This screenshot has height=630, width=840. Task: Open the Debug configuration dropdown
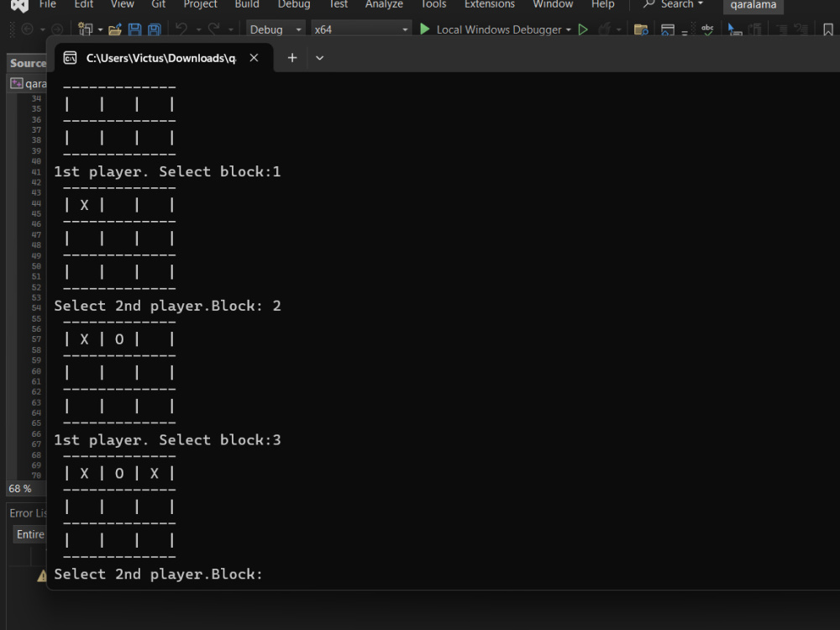pyautogui.click(x=276, y=29)
